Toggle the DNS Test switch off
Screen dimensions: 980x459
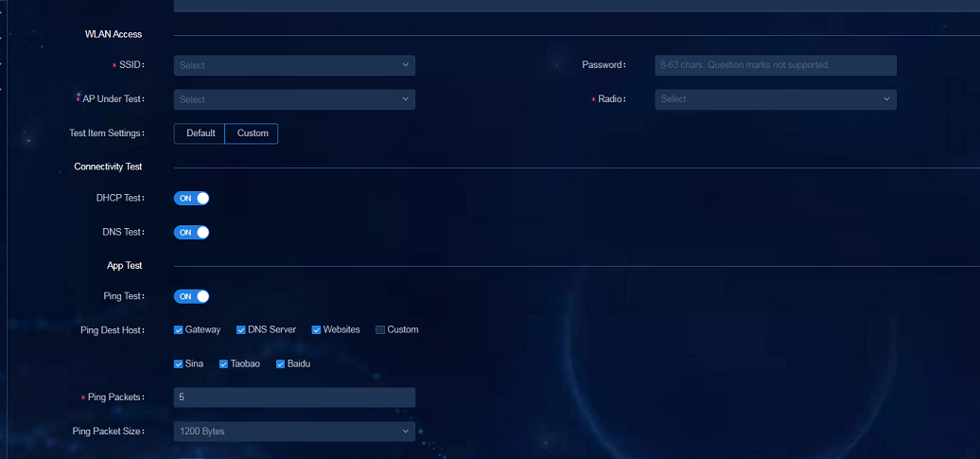point(191,233)
